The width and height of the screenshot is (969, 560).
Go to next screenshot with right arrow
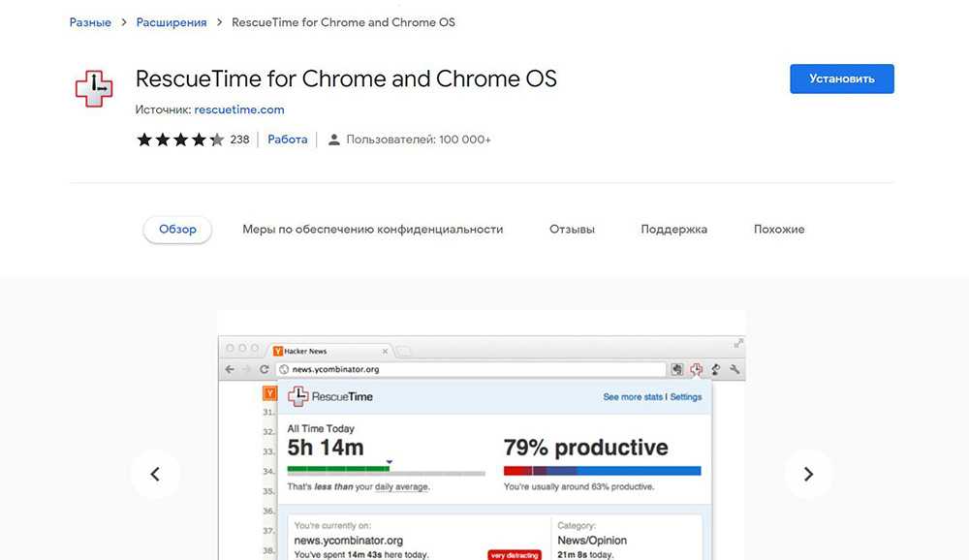tap(808, 474)
